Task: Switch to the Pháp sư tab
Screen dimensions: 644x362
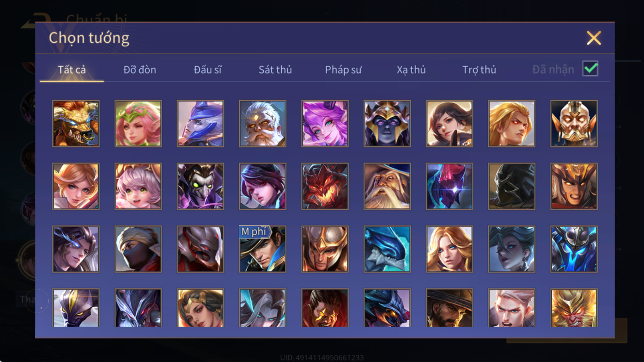Action: point(343,70)
